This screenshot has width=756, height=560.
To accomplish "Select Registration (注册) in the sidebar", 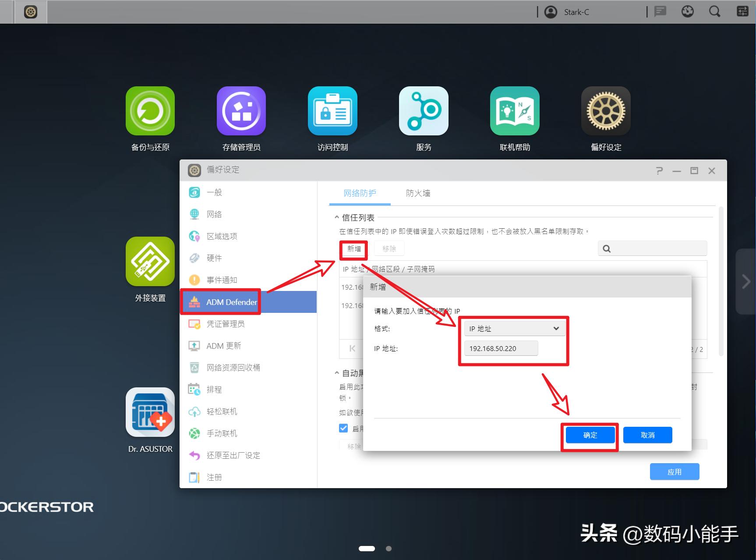I will [248, 477].
